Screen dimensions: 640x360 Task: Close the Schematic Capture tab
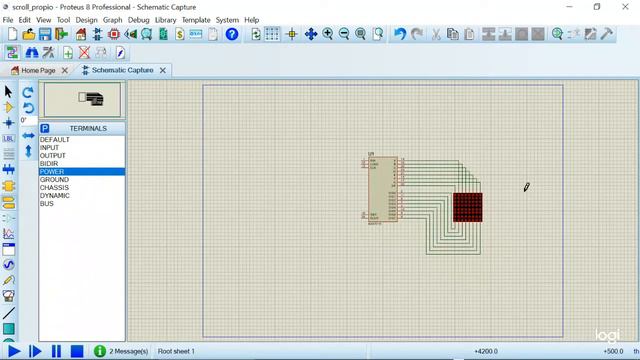[x=162, y=71]
